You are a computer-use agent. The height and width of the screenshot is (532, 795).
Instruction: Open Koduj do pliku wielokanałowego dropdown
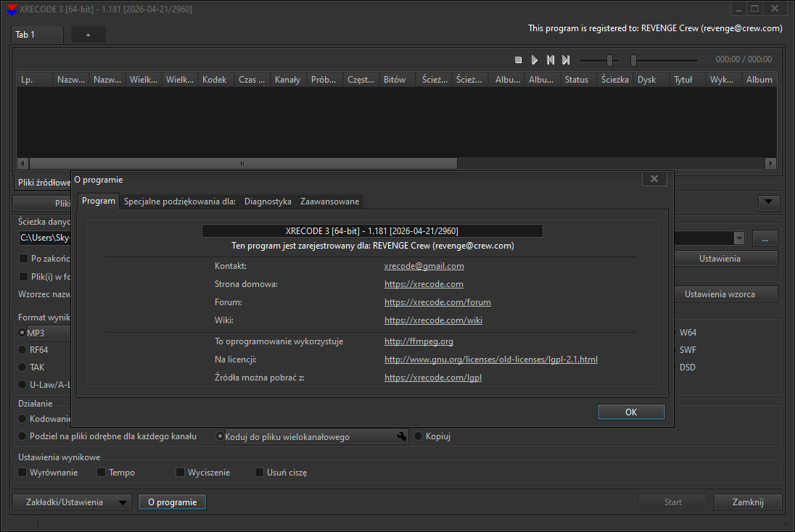coord(316,437)
